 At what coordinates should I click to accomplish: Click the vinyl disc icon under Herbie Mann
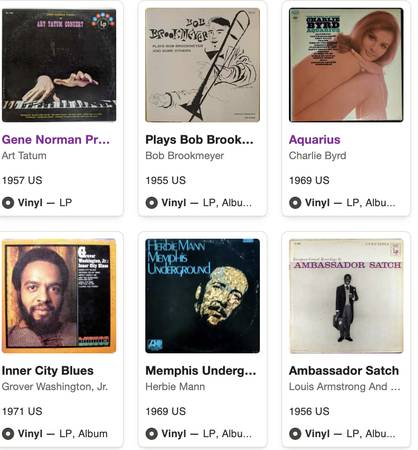[152, 434]
